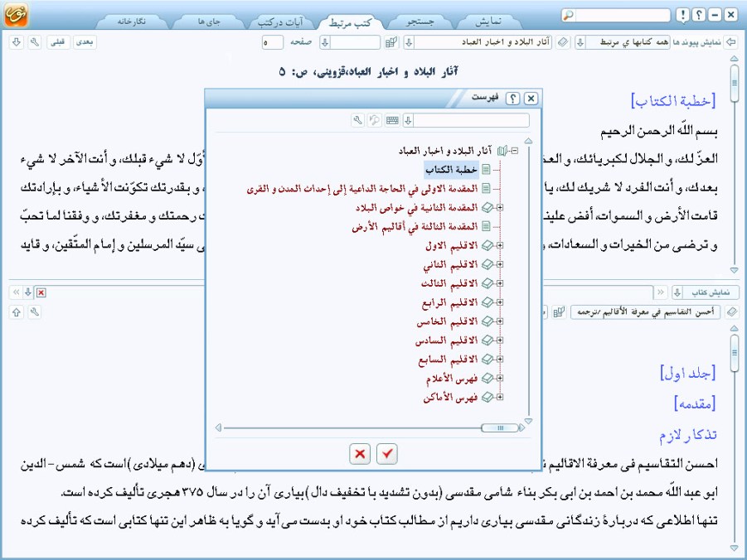Click the wrench icon in the فهرست dialog

pos(357,120)
